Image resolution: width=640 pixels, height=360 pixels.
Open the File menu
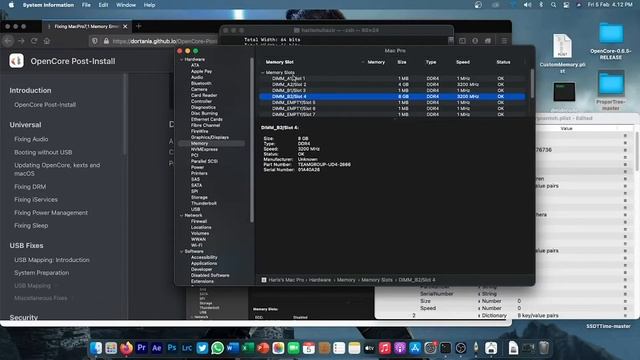(86, 5)
